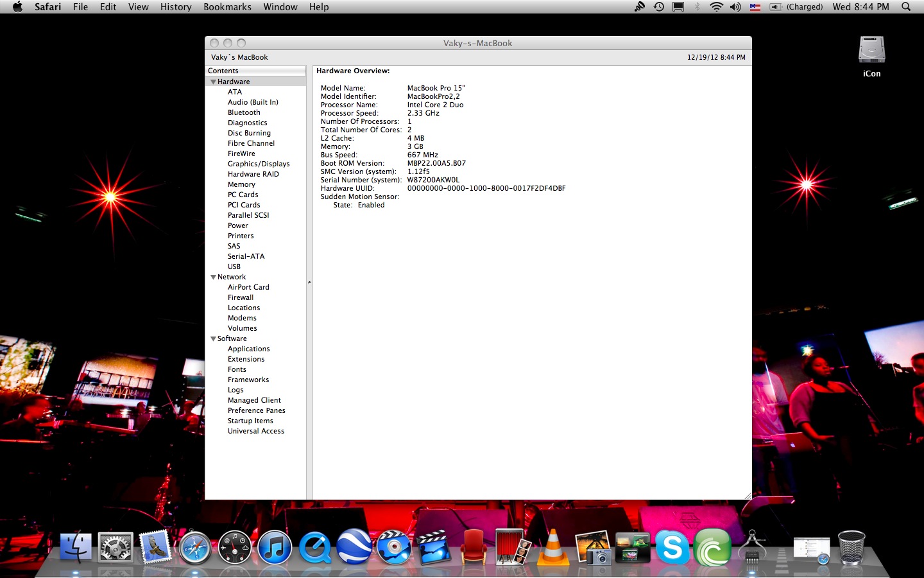Viewport: 924px width, 578px height.
Task: Collapse the Network disclosure triangle
Action: [213, 277]
